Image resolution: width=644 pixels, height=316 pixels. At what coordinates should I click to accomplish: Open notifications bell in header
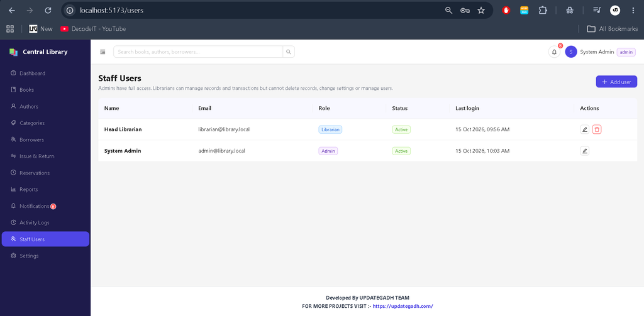pyautogui.click(x=554, y=52)
